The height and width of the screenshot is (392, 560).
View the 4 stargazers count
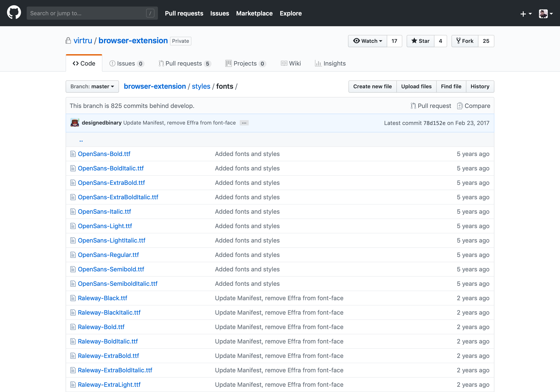coord(441,41)
